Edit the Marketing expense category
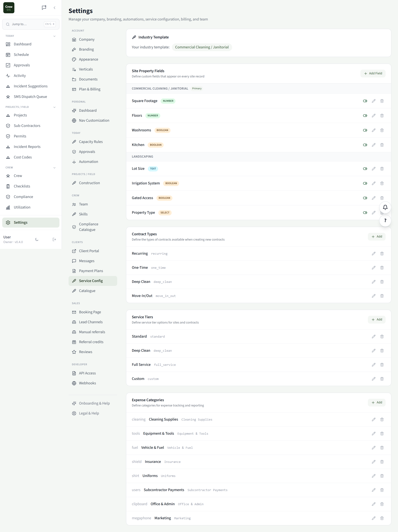The image size is (398, 532). (x=374, y=518)
